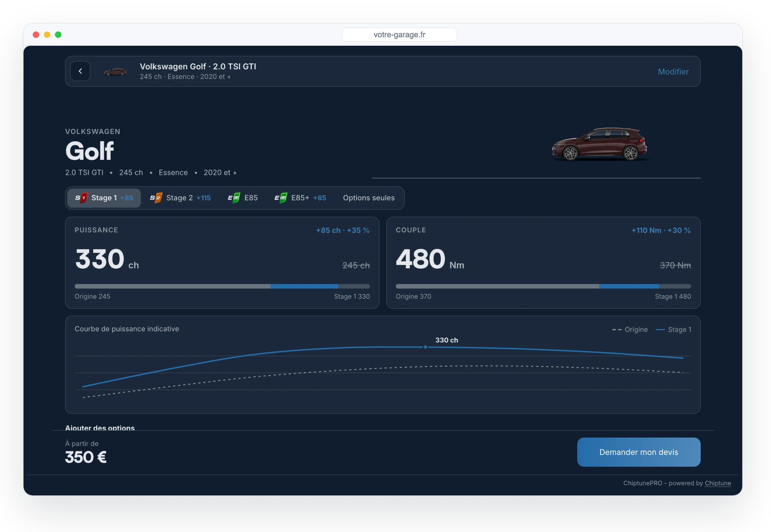The image size is (771, 532).
Task: Click the Origine 370 label
Action: (x=413, y=296)
